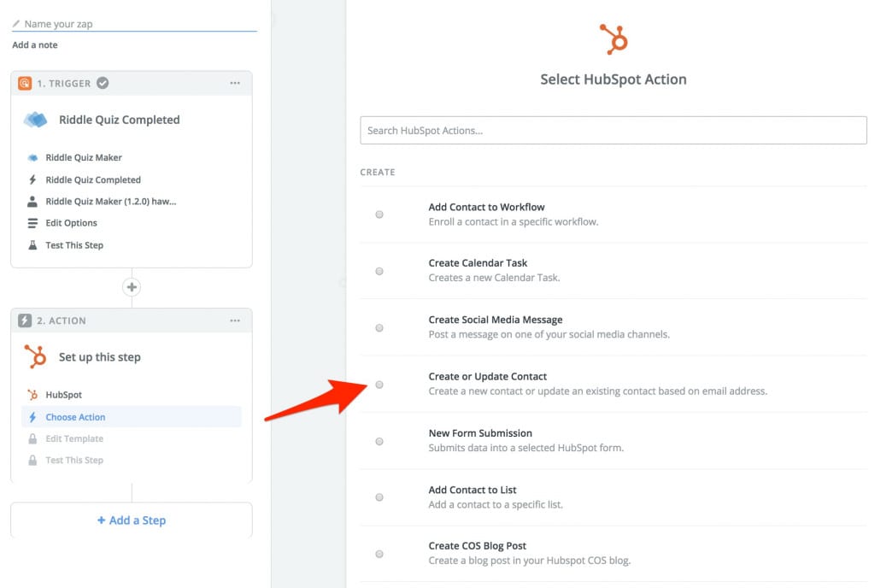Screen dimensions: 875x588
Task: Click the lock icon beside action Test This Step
Action: click(x=32, y=461)
